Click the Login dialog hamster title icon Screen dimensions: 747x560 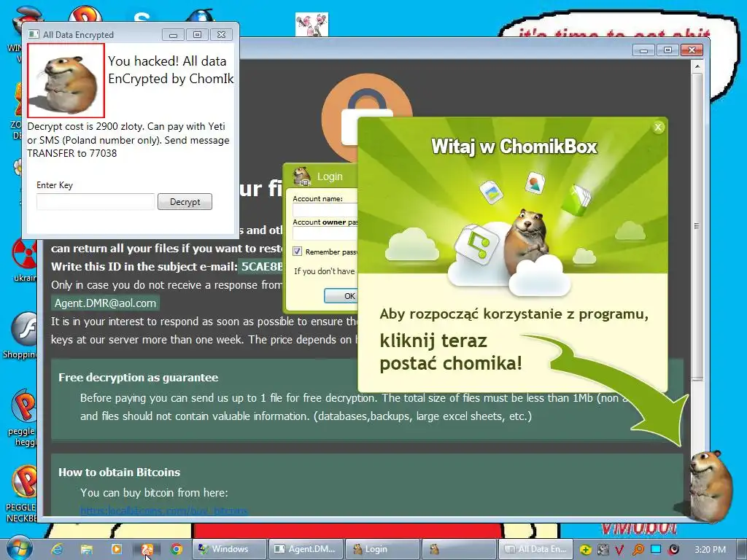click(301, 176)
